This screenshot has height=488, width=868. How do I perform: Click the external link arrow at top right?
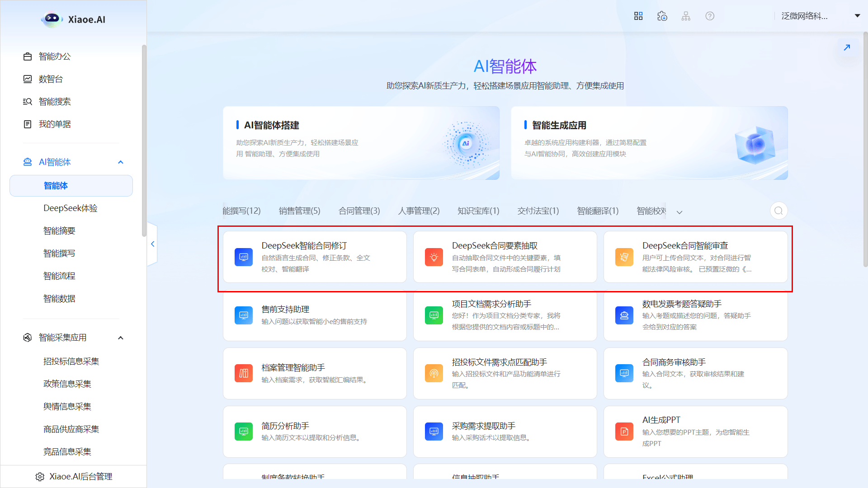pos(847,47)
